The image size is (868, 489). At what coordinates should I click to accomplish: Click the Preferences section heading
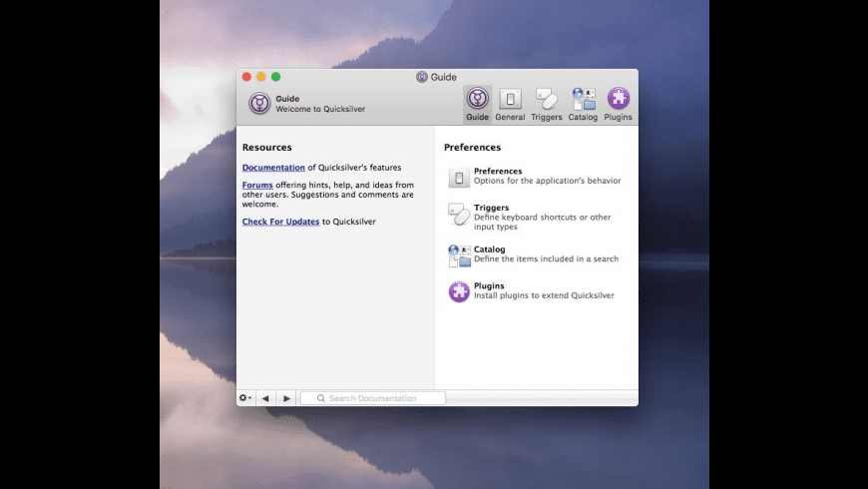coord(472,148)
